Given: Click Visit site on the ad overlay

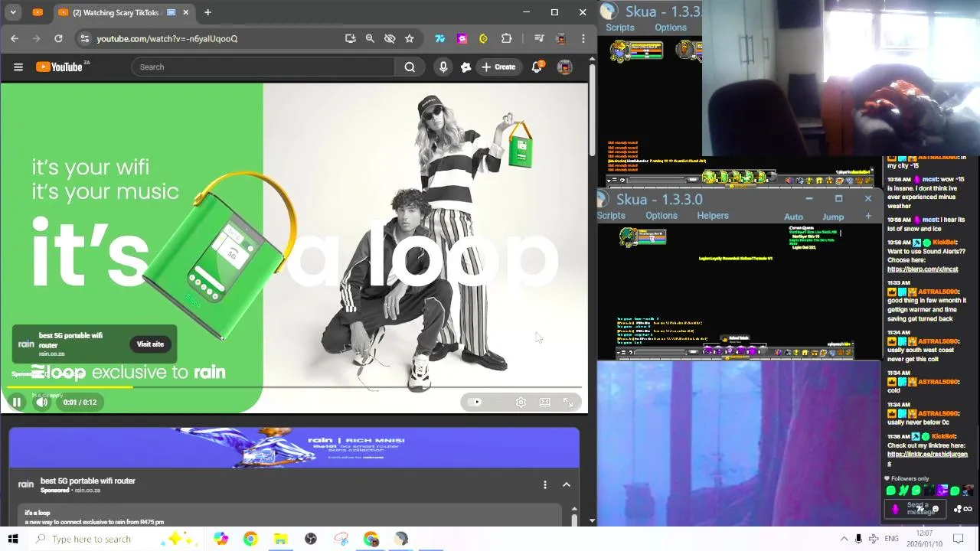Looking at the screenshot, I should (150, 344).
